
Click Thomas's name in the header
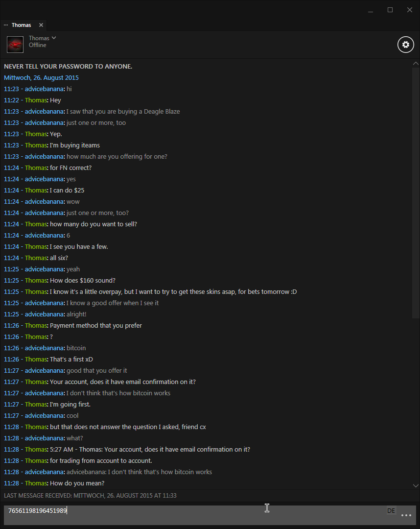coord(39,38)
